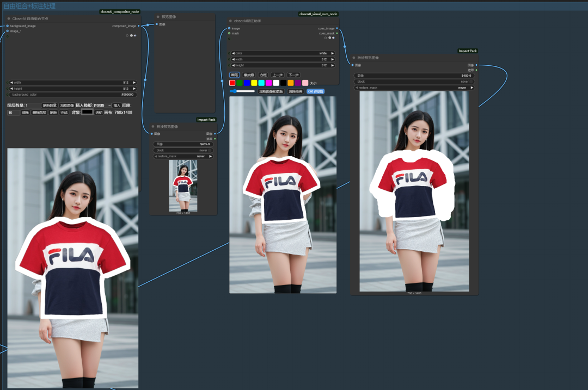588x390 pixels.
Task: Click the closerAI_compositor_node badge
Action: pyautogui.click(x=120, y=11)
